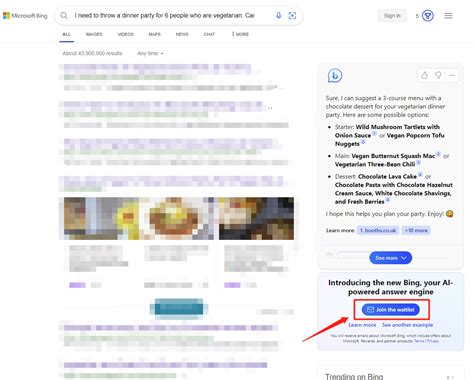Switch to the NEWS tab
The image size is (474, 380).
pyautogui.click(x=182, y=34)
